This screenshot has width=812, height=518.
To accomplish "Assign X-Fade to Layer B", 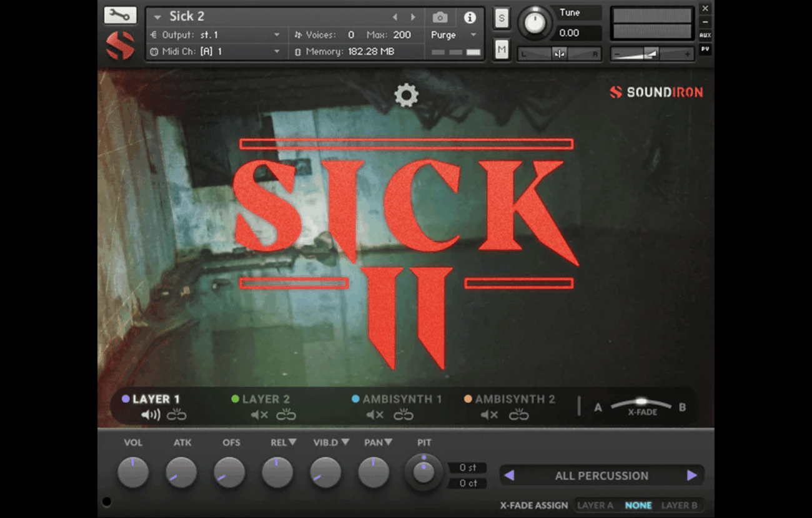I will (x=679, y=506).
